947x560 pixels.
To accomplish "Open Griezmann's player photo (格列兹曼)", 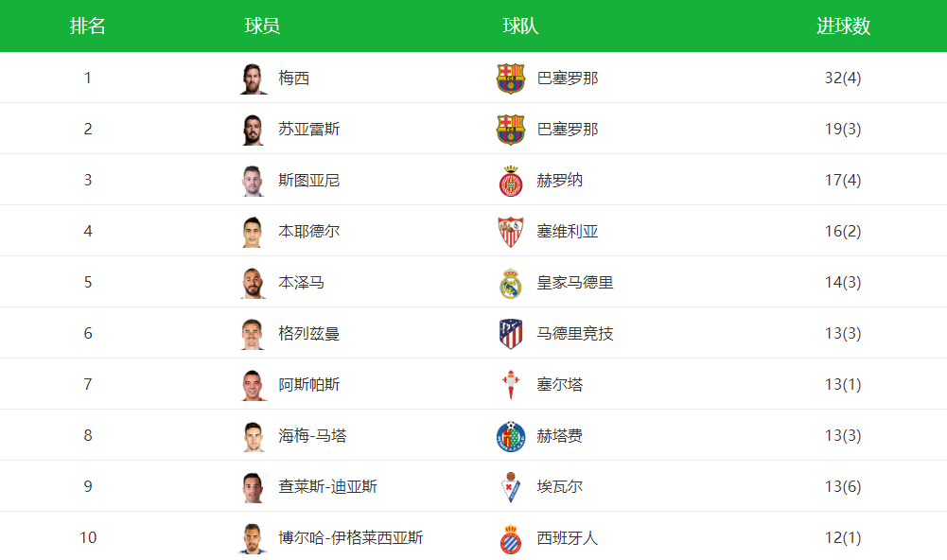I will pyautogui.click(x=254, y=333).
